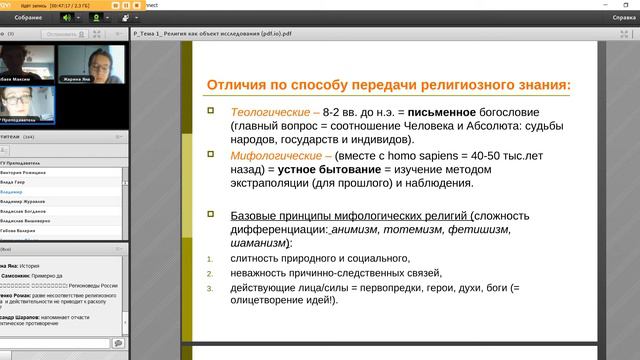Pause the recording in the orange bar

point(126,5)
